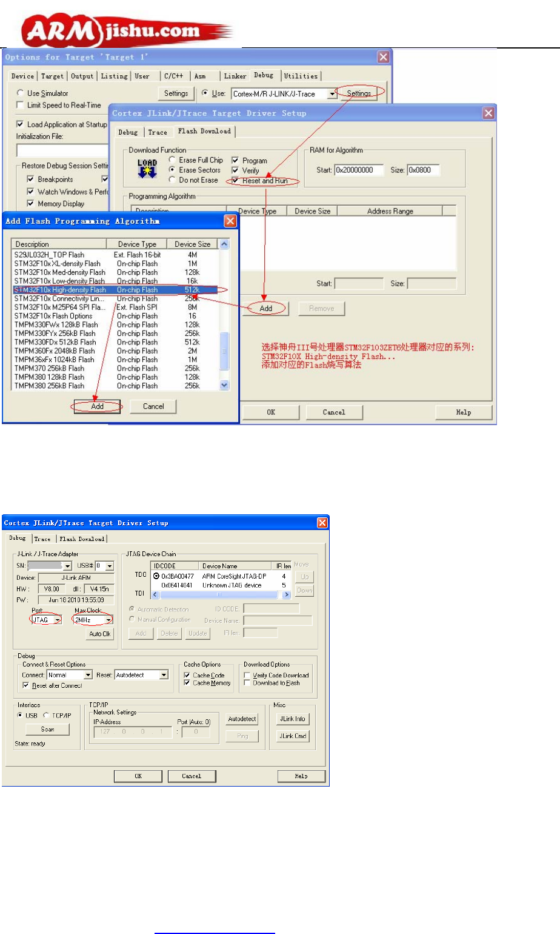Enable Download to Flash option
Screen dimensions: 560x934
point(247,683)
